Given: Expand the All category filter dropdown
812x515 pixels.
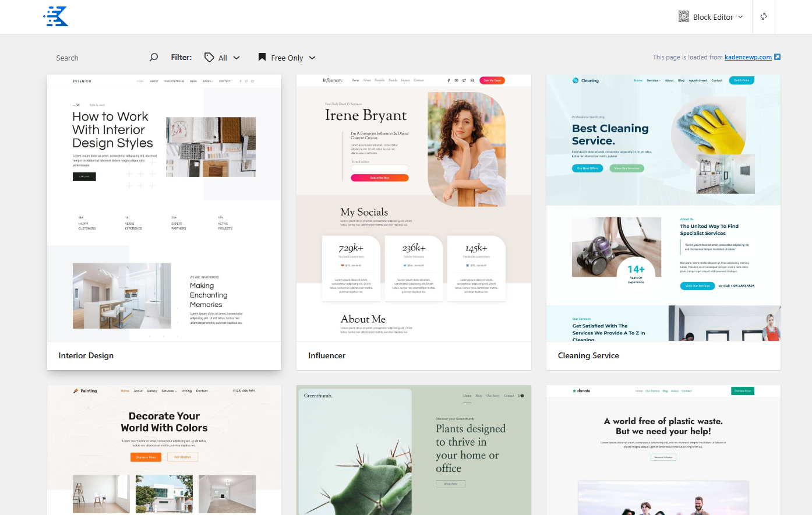Looking at the screenshot, I should coord(223,57).
